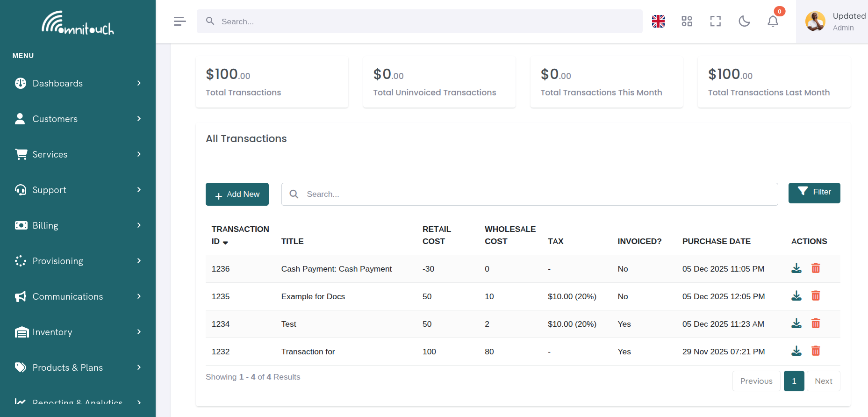868x417 pixels.
Task: Download transaction 1234
Action: [796, 324]
